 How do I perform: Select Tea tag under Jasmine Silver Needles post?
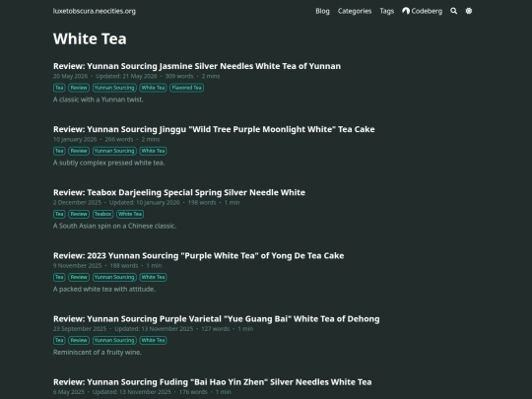[59, 88]
